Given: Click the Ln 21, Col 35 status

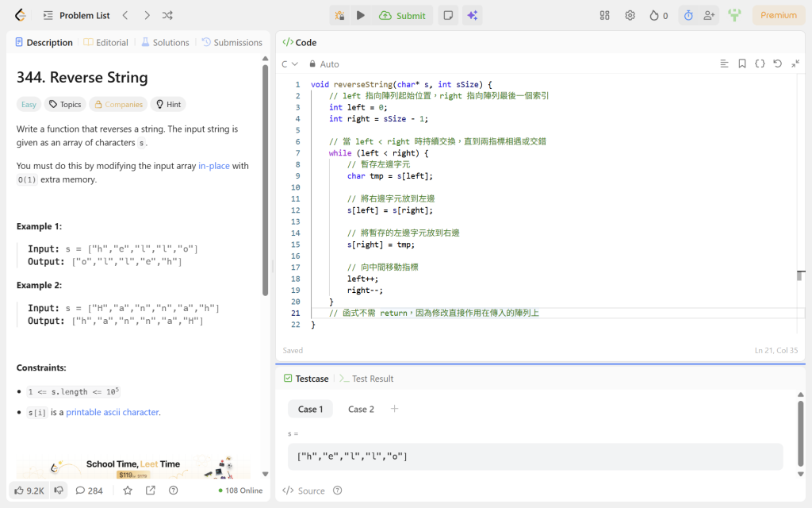Looking at the screenshot, I should [776, 350].
